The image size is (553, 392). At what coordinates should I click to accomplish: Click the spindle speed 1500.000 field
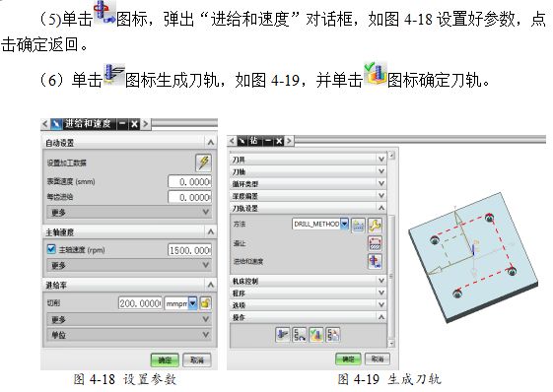[x=189, y=250]
